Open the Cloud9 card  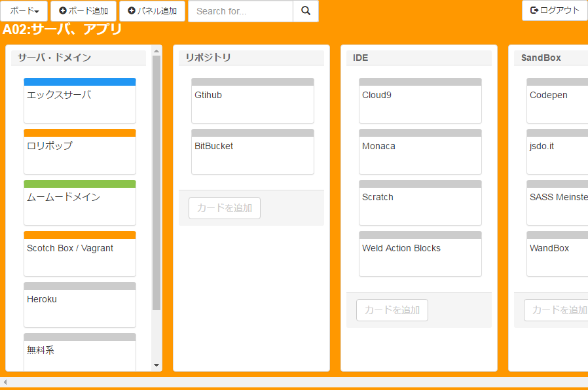[420, 100]
